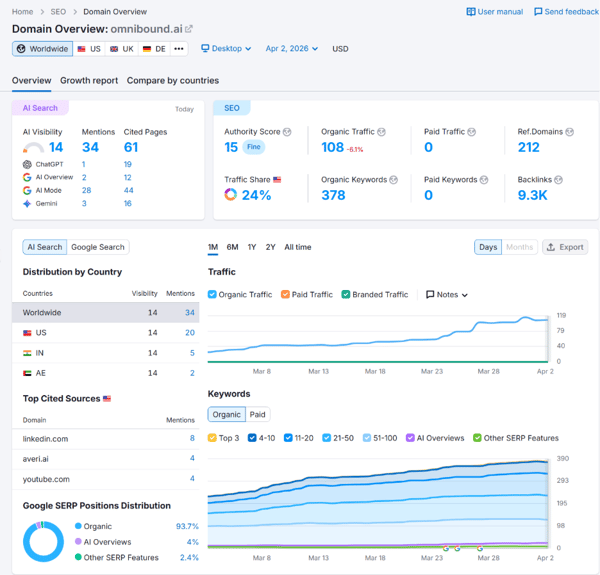Click the external link icon beside omnibound.ai
Screen dimensions: 600x575
point(189,29)
